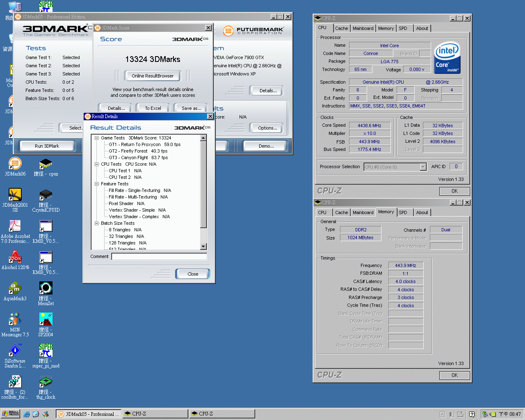
Task: Open the CrystalCPUID shortcut icon
Action: 46,195
